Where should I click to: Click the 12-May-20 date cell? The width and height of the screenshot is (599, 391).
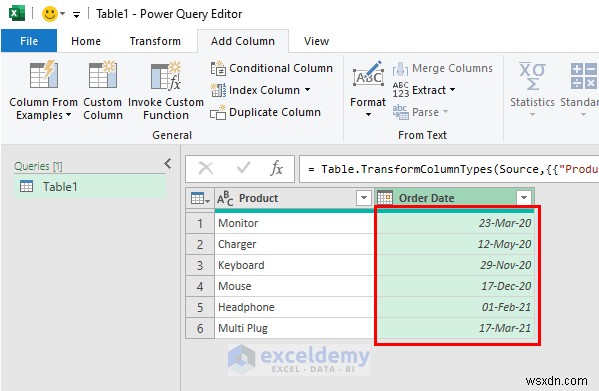click(x=454, y=244)
